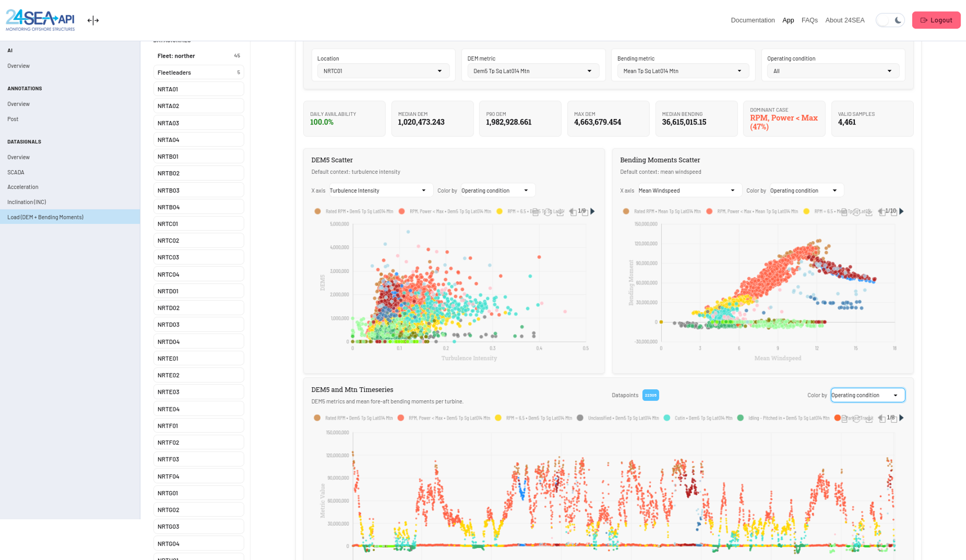Go to previous legend page in DEM5 Scatter
966x560 pixels.
coord(572,211)
